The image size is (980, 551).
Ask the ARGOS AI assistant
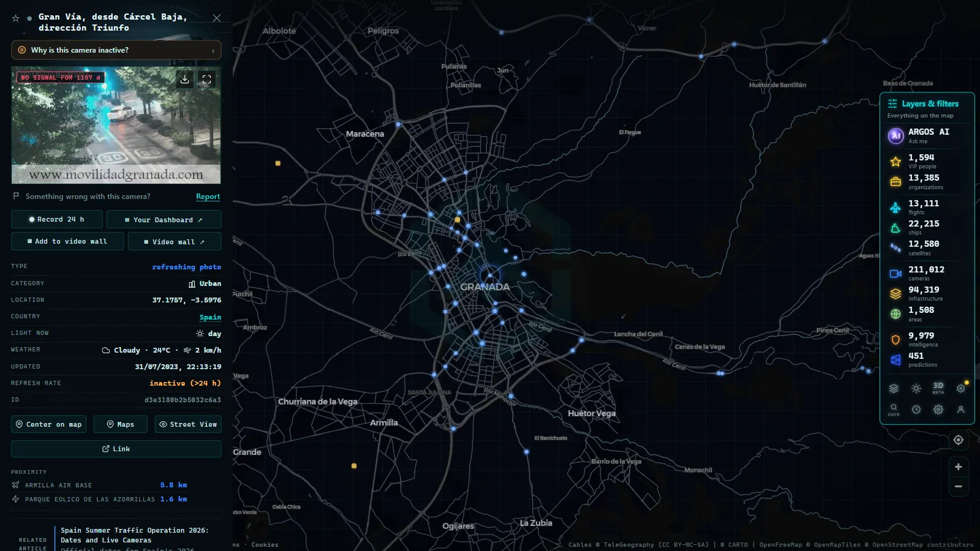click(x=927, y=136)
